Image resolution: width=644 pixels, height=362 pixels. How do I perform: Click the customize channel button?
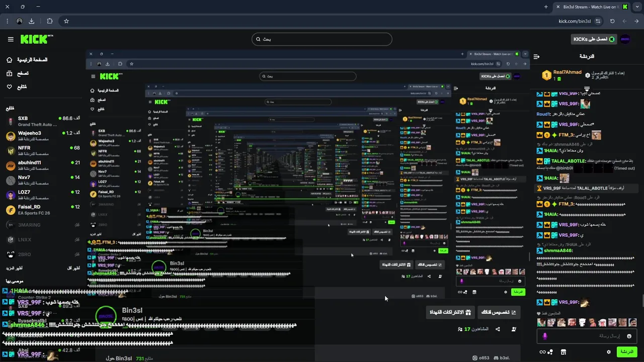click(x=499, y=312)
